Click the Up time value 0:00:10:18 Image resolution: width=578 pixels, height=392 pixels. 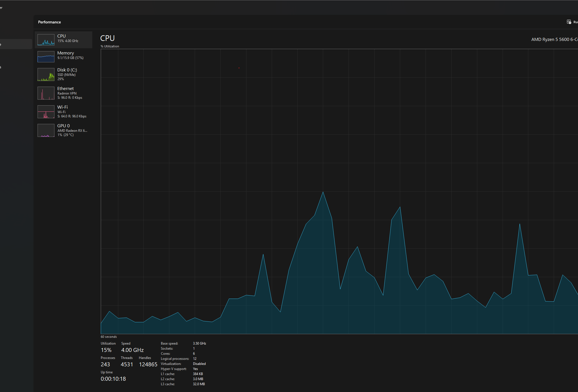click(113, 379)
